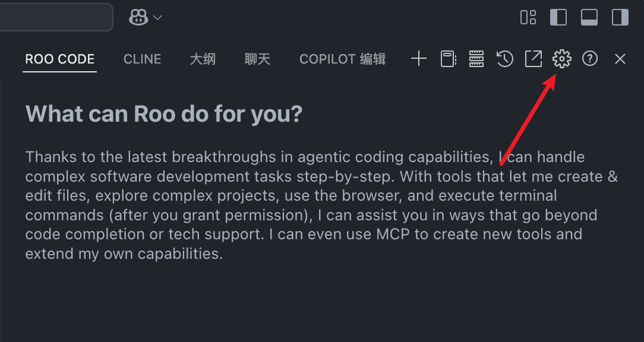Expand the Copilot dropdown chevron

tap(157, 18)
